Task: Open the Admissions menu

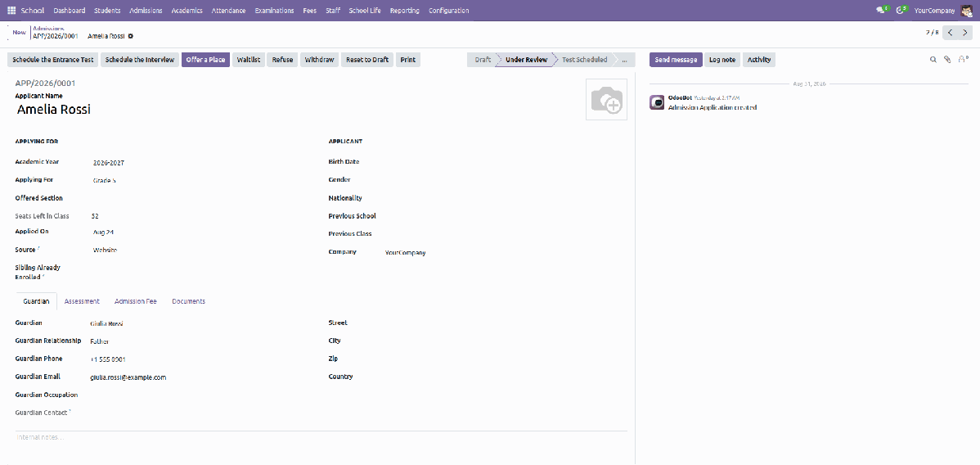Action: point(146,11)
